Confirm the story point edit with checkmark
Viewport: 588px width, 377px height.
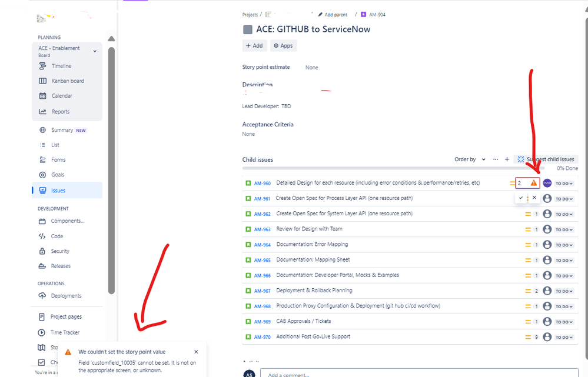coord(521,198)
